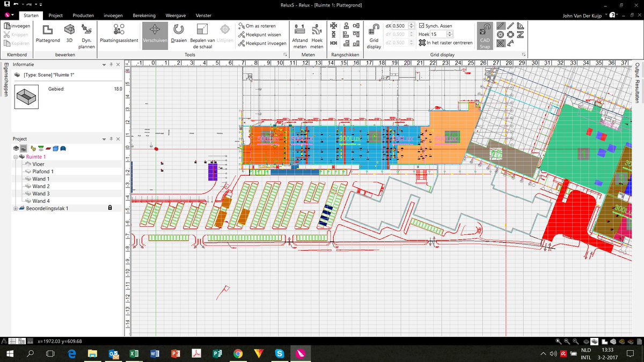Increase dX value with its stepper

click(x=412, y=24)
